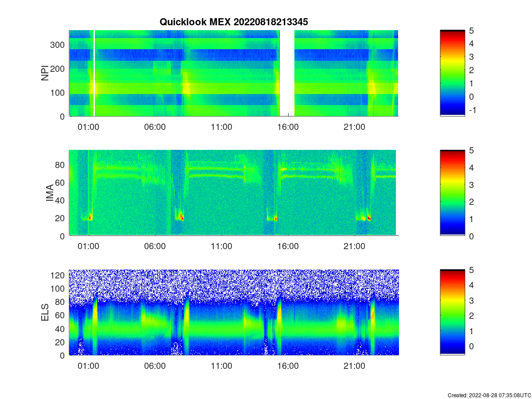This screenshot has width=532, height=399.
Task: Click the 11:00 tick under the NPI plot
Action: pos(222,127)
